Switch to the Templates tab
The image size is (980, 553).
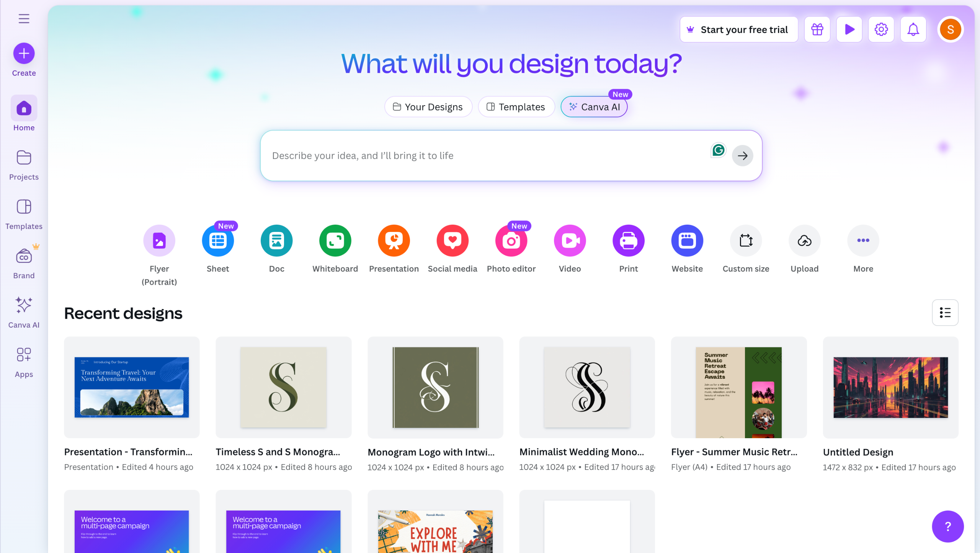(516, 107)
